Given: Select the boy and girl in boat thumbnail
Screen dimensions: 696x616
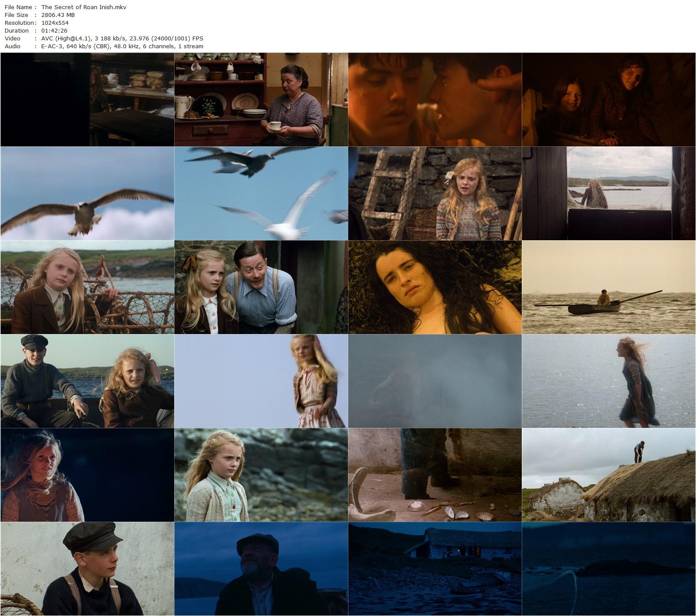Looking at the screenshot, I should point(87,381).
